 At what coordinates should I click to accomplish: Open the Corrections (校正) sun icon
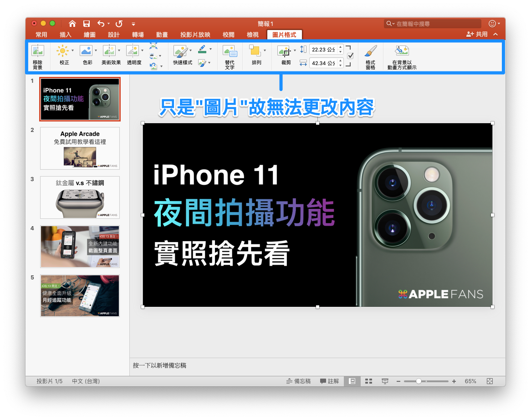(62, 51)
